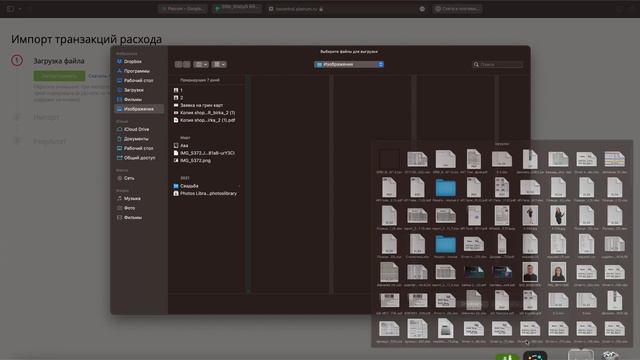The height and width of the screenshot is (360, 640).
Task: Go forward with the dialog's forward arrow
Action: (187, 64)
